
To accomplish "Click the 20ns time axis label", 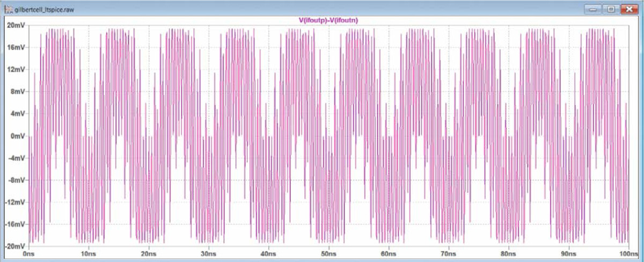I will [x=148, y=253].
